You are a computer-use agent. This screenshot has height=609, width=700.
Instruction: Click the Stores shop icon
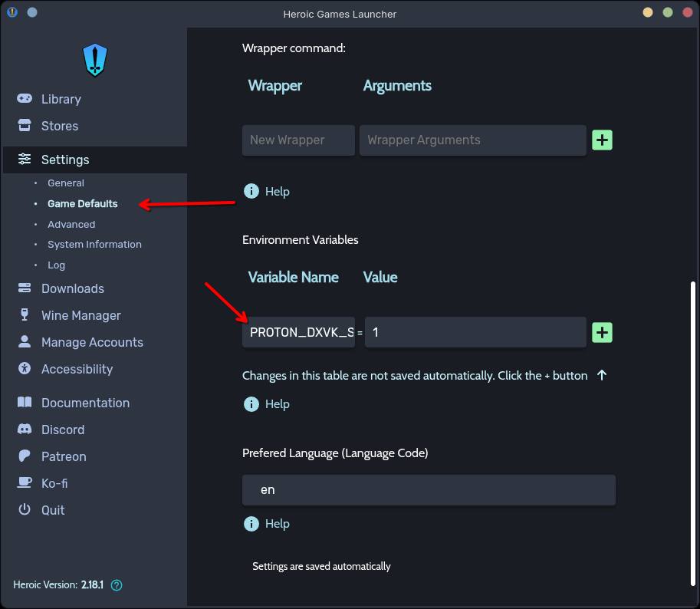point(25,126)
